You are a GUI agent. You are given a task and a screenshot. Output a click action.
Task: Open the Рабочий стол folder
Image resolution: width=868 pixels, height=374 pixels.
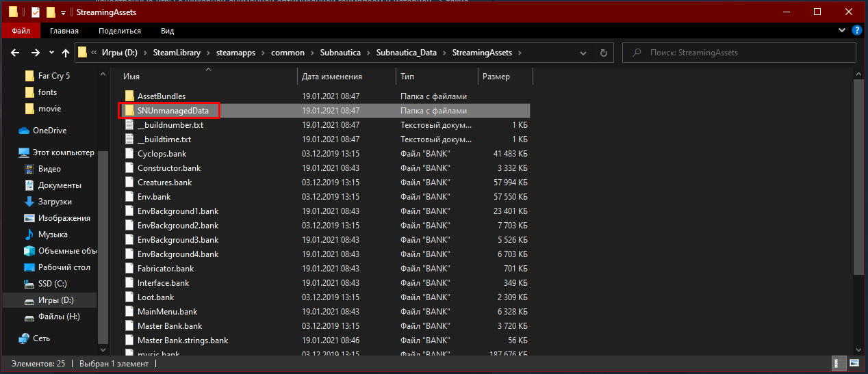pos(63,267)
